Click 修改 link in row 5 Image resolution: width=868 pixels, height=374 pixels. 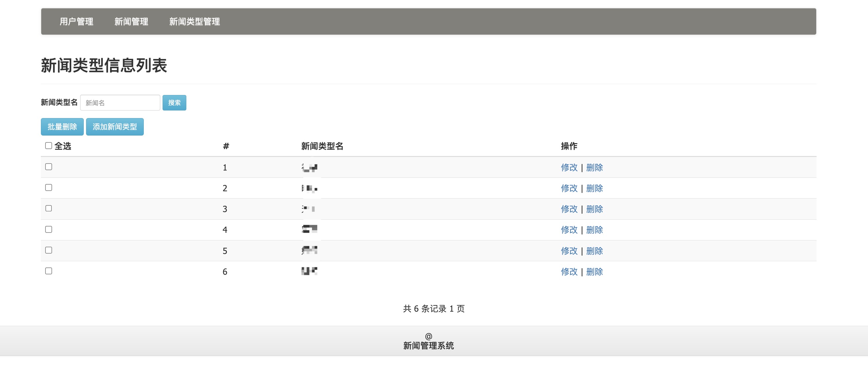pos(569,251)
